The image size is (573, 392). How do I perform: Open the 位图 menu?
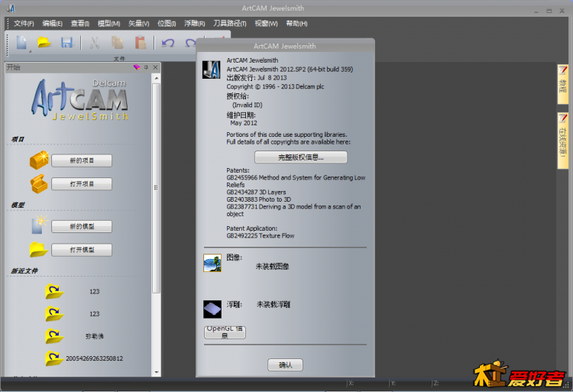[167, 24]
